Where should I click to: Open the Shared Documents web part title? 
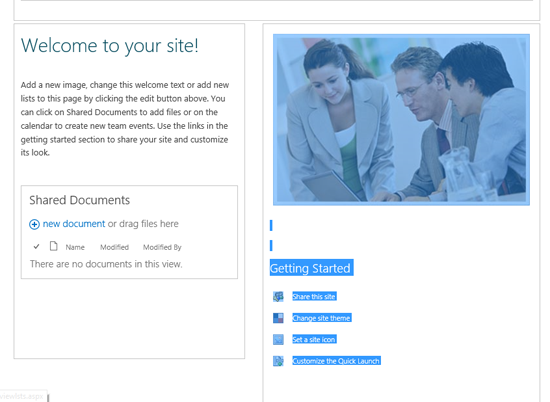[x=80, y=200]
